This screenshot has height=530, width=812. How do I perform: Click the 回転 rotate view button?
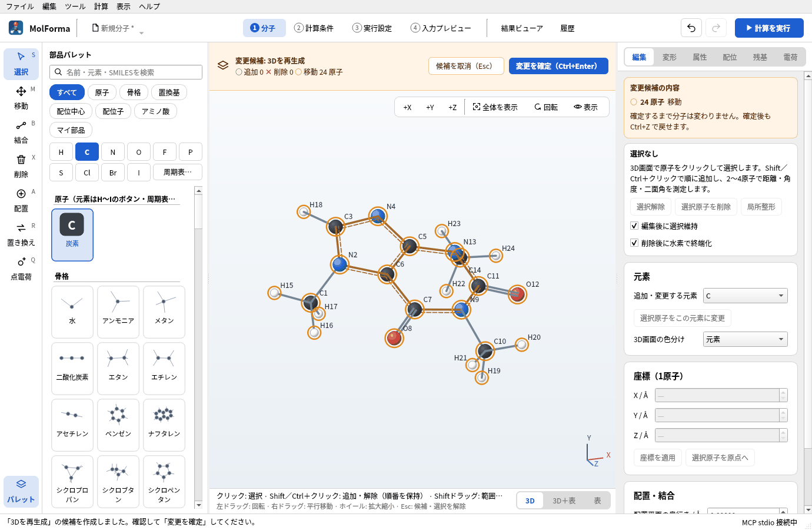tap(546, 107)
